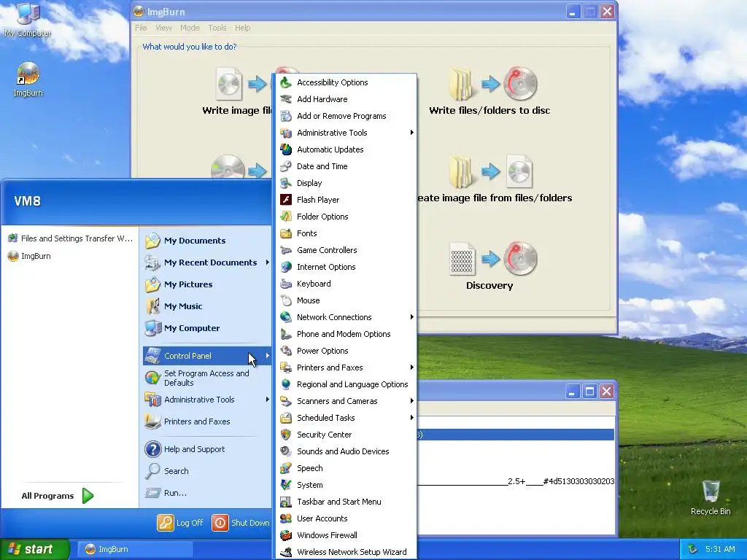
Task: Open the System icon
Action: (286, 485)
